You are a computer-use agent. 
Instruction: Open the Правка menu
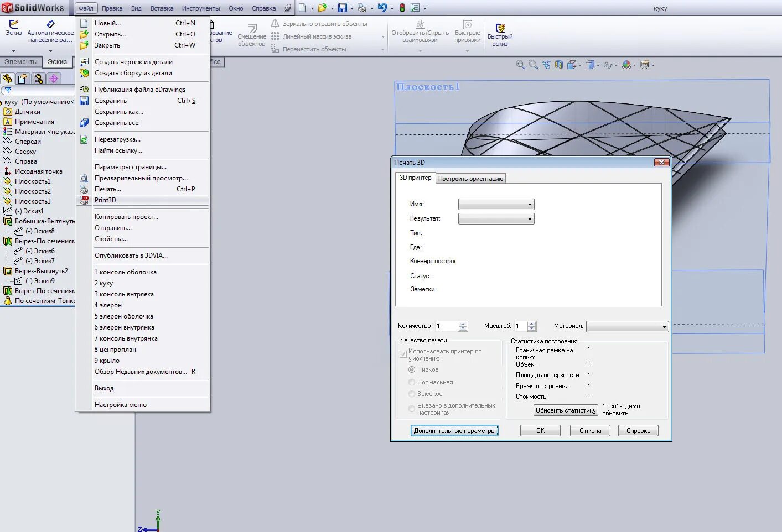[112, 8]
